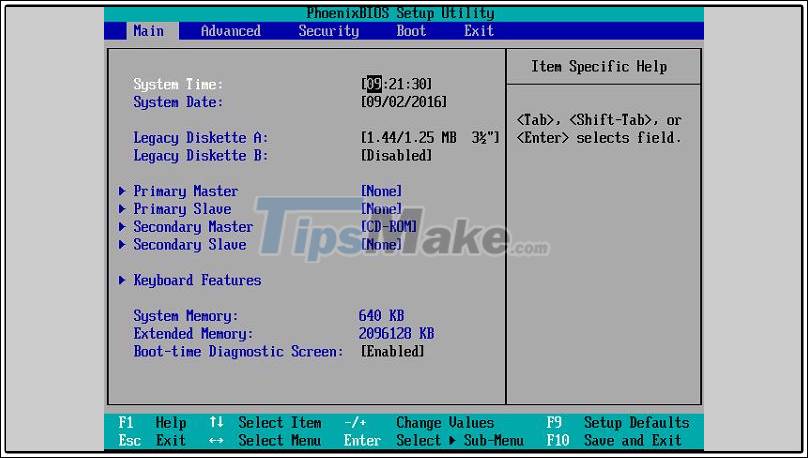Expand the Primary Slave arrow
Viewport: 808px width, 458px height.
pyautogui.click(x=122, y=209)
